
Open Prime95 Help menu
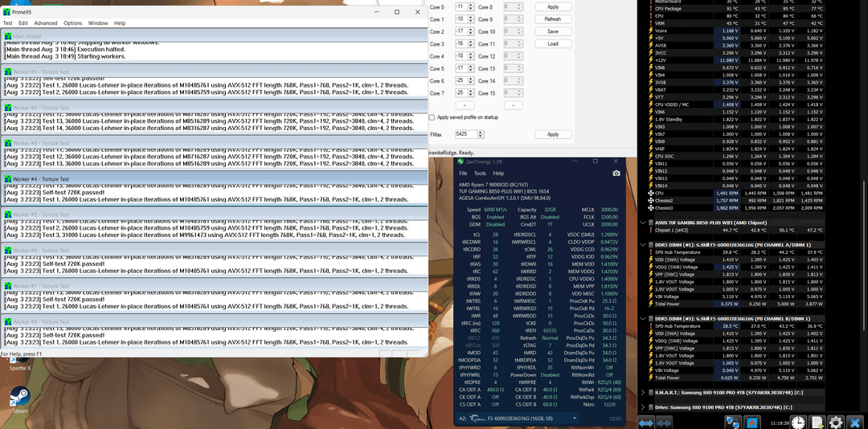pyautogui.click(x=120, y=23)
